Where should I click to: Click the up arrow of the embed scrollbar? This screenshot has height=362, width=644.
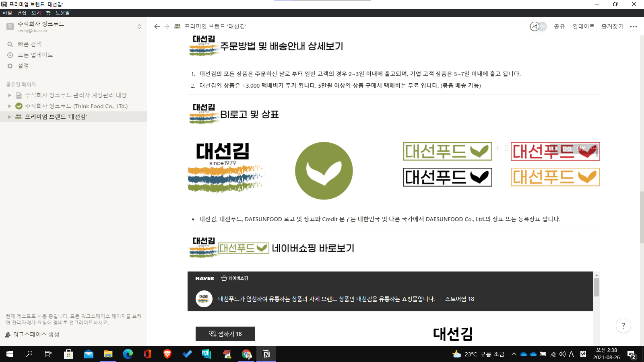tap(597, 275)
